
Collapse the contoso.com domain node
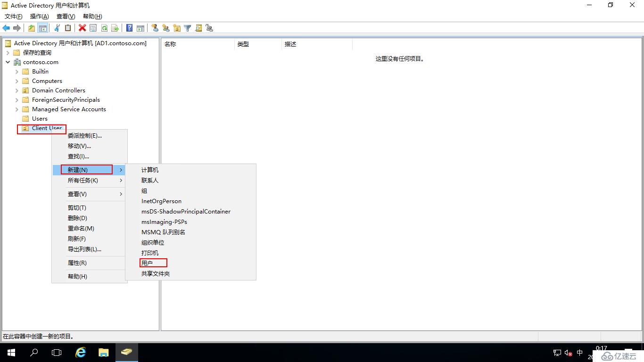[x=8, y=62]
